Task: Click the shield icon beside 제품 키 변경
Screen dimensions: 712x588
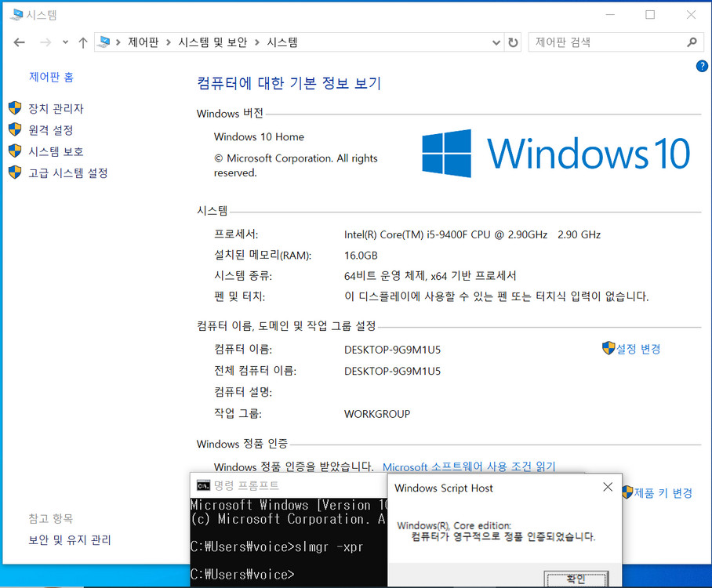Action: (x=628, y=492)
